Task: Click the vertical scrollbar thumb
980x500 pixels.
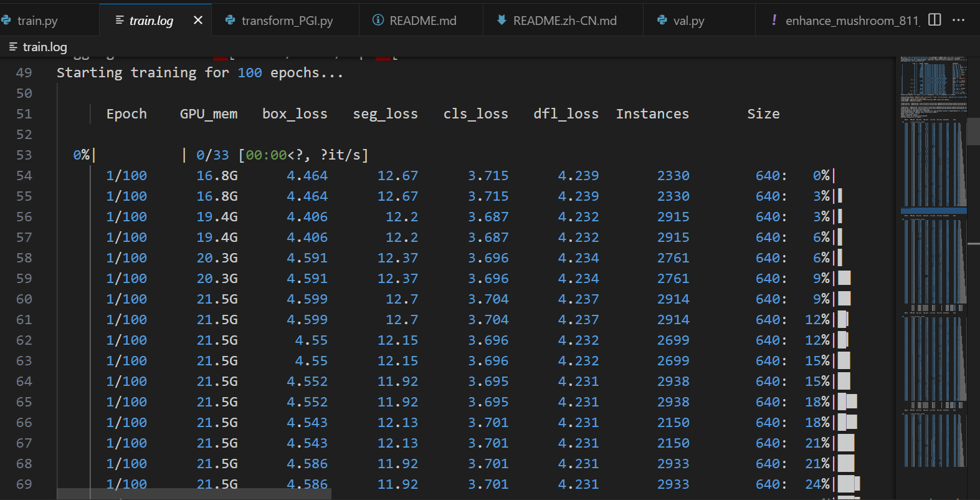Action: 973,132
